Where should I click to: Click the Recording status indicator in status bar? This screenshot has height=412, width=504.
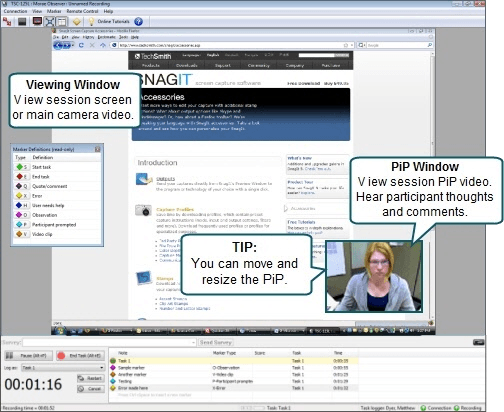pyautogui.click(x=468, y=408)
